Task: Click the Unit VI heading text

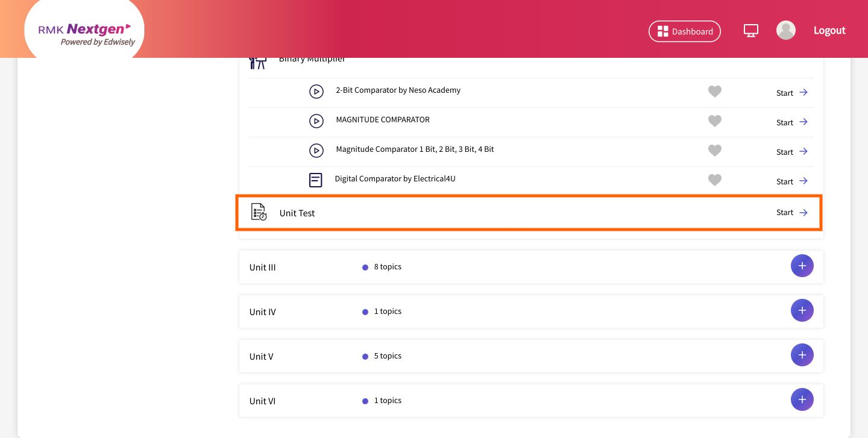Action: (263, 401)
